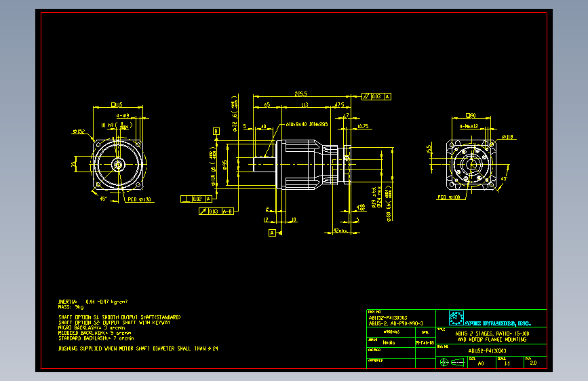Viewport: 588px width, 381px height.
Task: Click the 65 length dimension
Action: [x=267, y=104]
